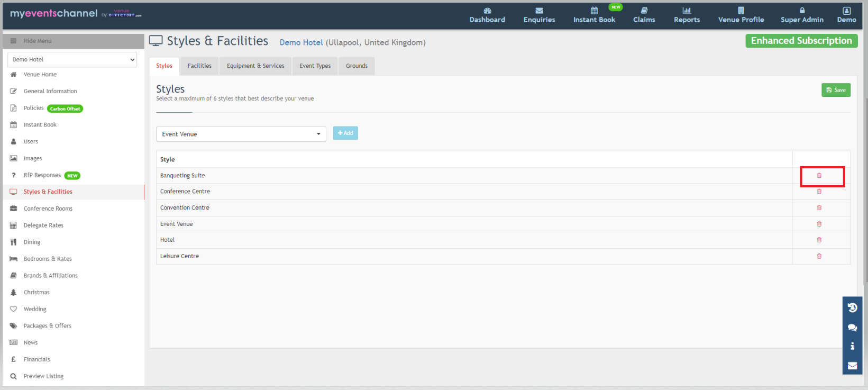Screen dimensions: 868x390
Task: Open Conference Rooms in sidebar
Action: pyautogui.click(x=48, y=208)
